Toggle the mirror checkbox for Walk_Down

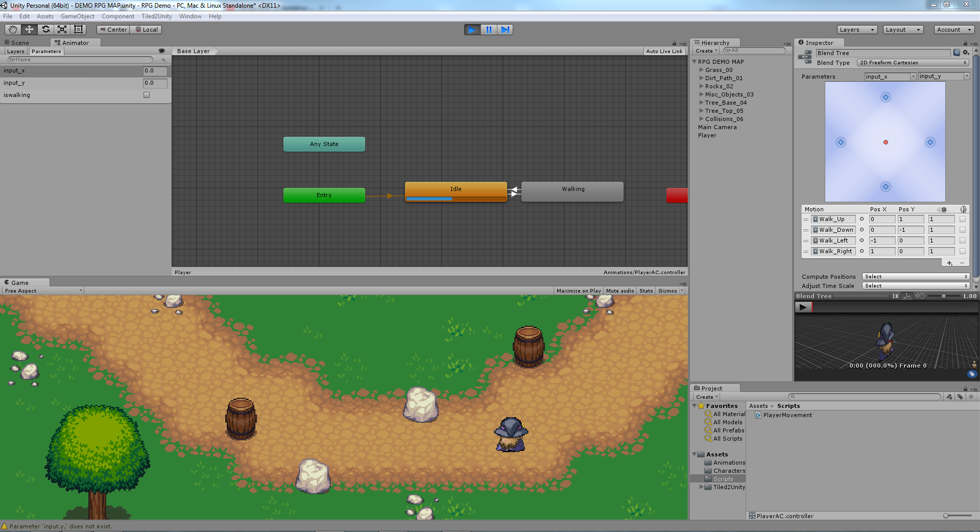(x=963, y=230)
